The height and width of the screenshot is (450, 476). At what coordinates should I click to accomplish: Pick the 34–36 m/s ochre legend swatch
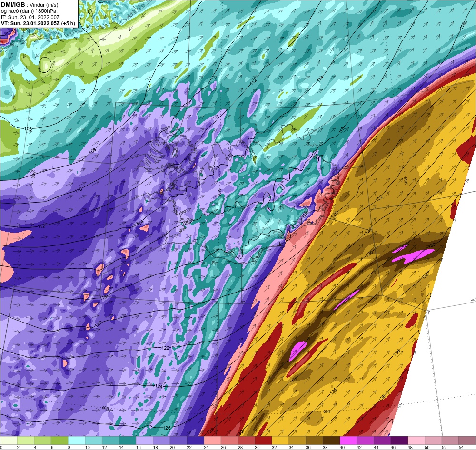297,440
